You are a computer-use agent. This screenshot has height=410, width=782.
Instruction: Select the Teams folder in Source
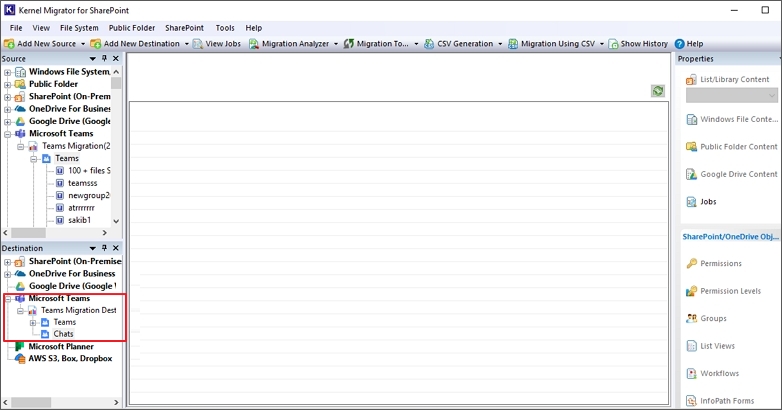tap(67, 158)
